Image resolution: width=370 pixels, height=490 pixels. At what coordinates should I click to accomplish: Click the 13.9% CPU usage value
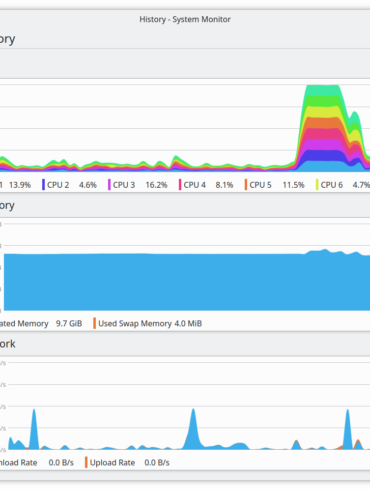coord(20,185)
